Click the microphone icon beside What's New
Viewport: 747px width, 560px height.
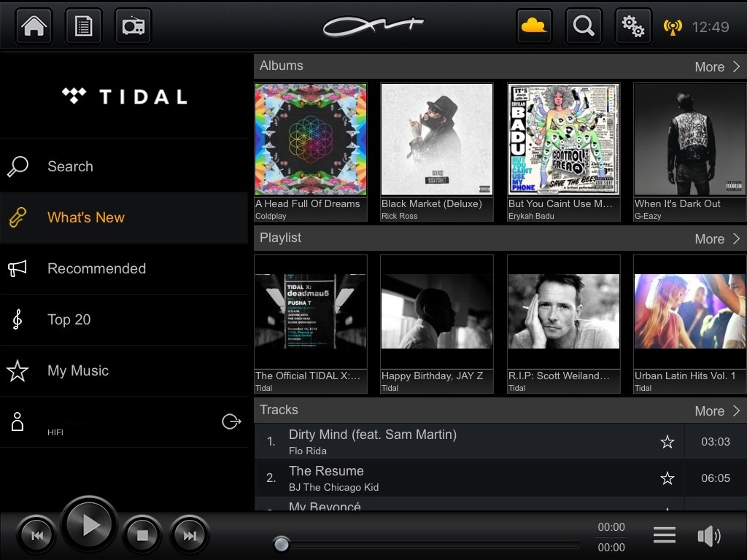[x=18, y=217]
